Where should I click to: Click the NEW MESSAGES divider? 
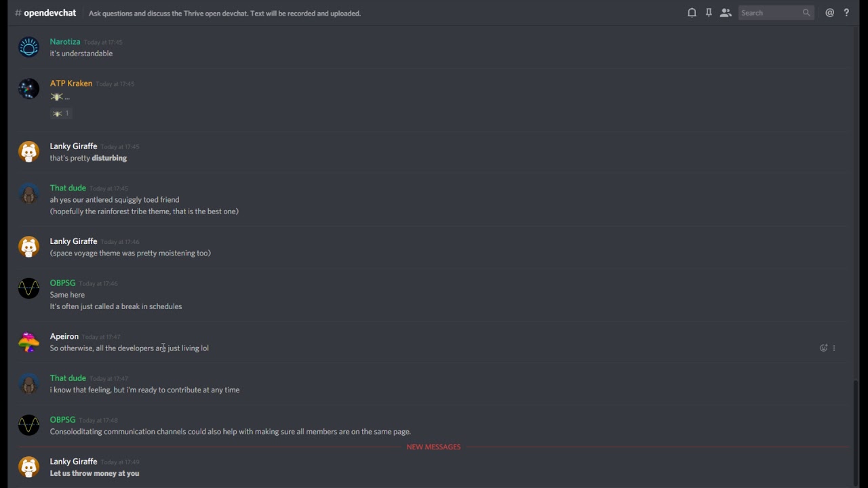(433, 447)
